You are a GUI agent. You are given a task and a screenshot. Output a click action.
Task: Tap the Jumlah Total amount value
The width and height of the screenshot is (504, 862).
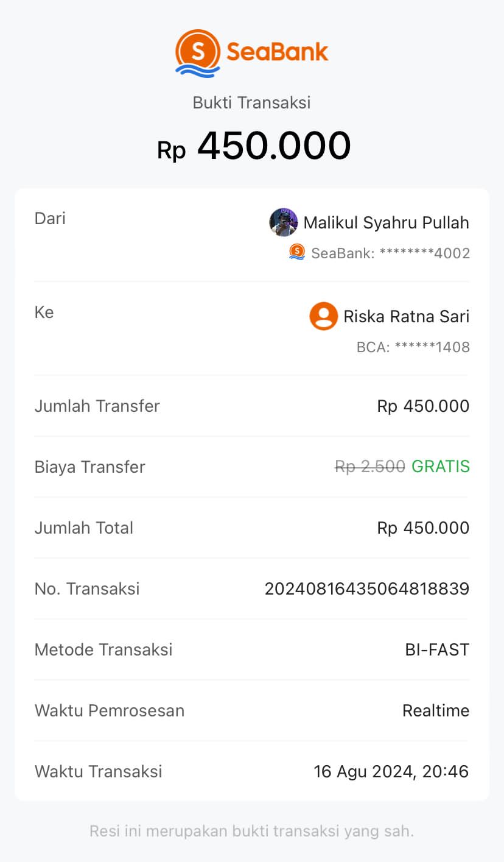click(x=423, y=528)
